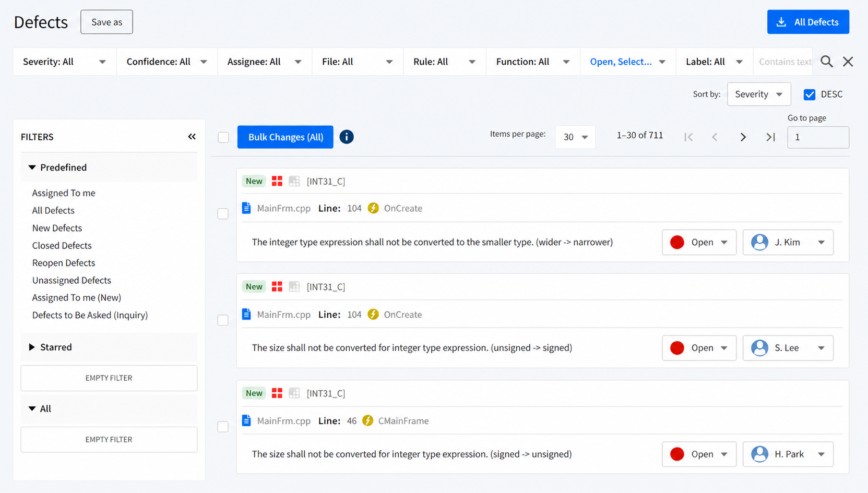The image size is (868, 493).
Task: Open the Sort by Severity dropdown
Action: pos(759,94)
